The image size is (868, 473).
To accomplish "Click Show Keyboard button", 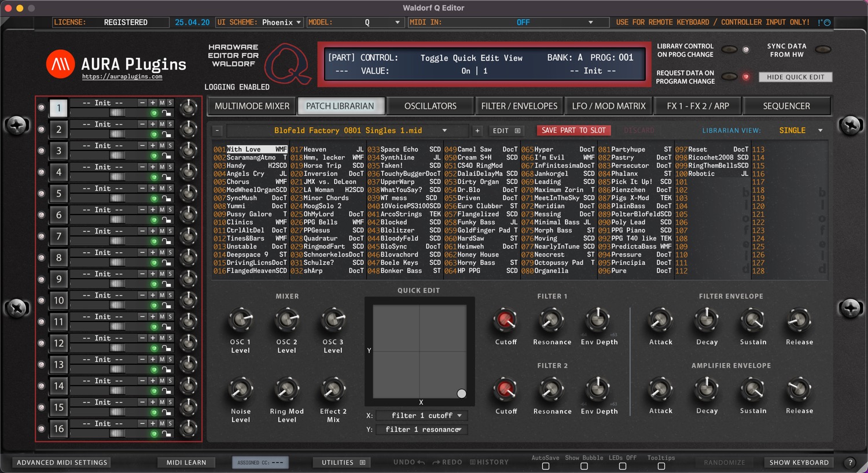I will pyautogui.click(x=798, y=463).
